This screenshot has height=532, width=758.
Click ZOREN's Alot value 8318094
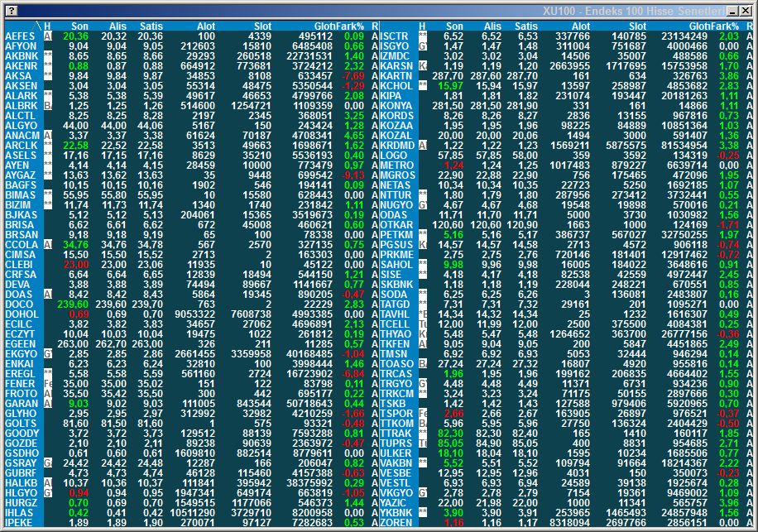[570, 522]
